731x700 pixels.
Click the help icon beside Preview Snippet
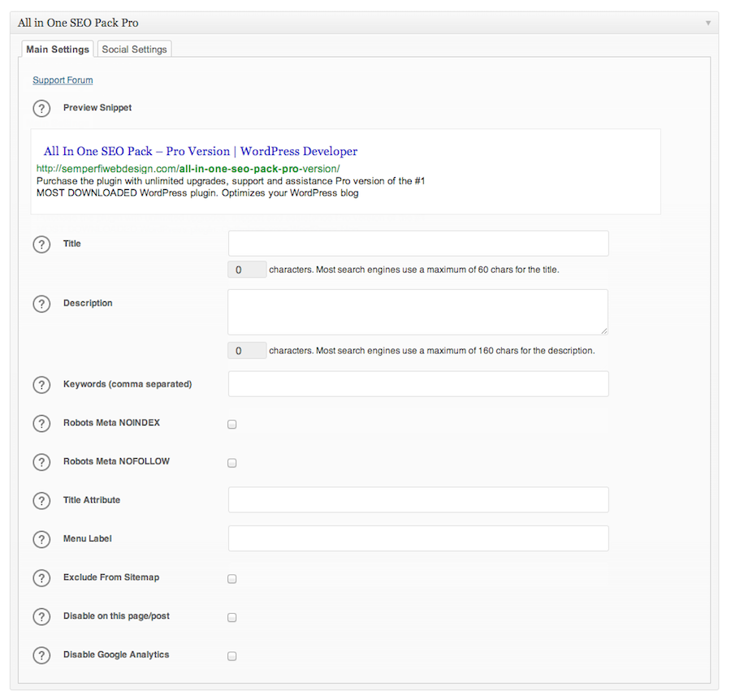click(x=41, y=108)
